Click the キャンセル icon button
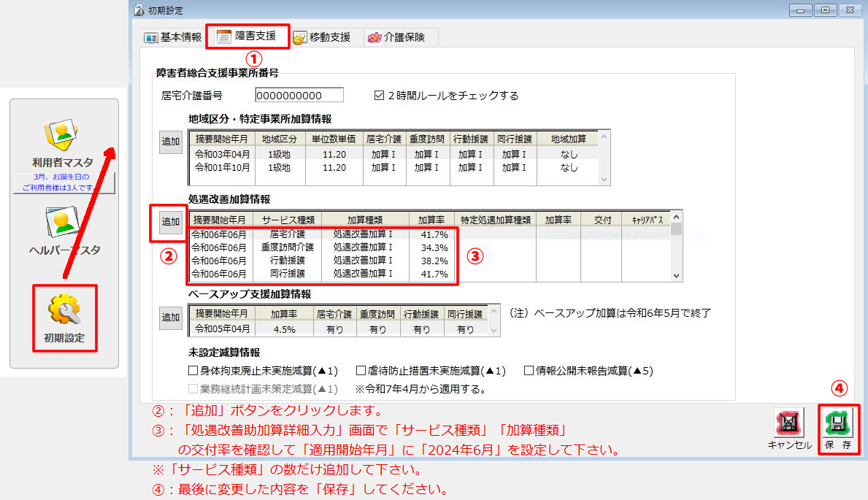 (789, 423)
